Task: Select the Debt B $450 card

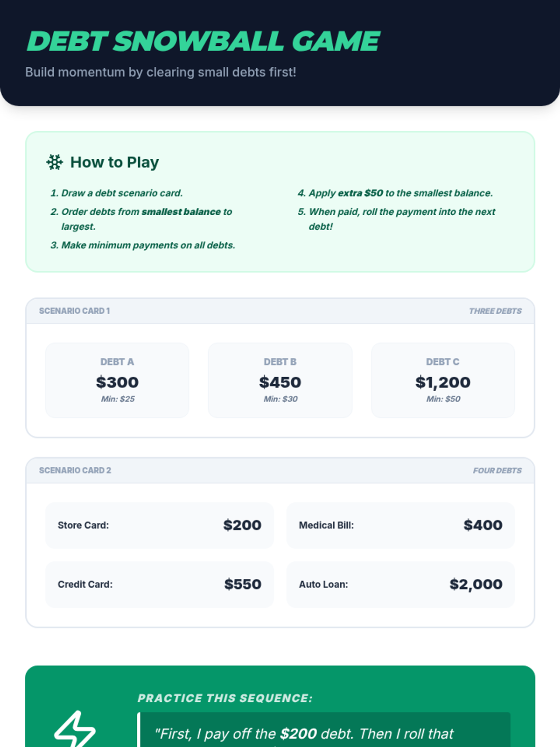Action: [280, 380]
